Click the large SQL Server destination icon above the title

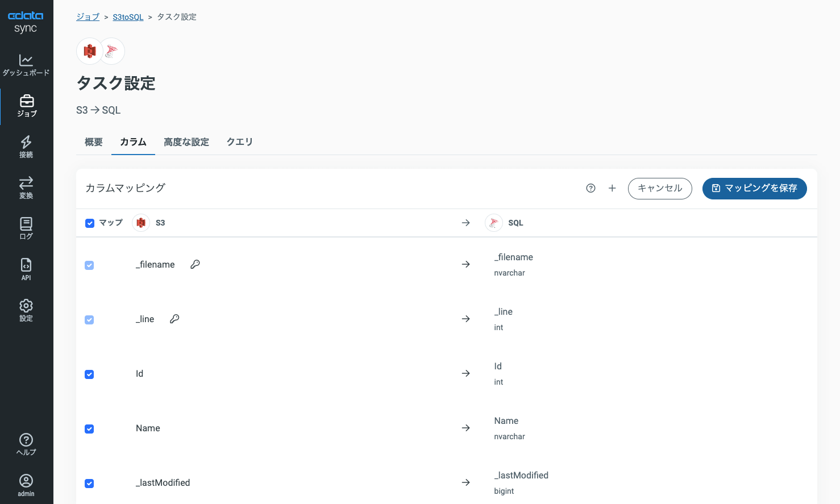tap(112, 51)
